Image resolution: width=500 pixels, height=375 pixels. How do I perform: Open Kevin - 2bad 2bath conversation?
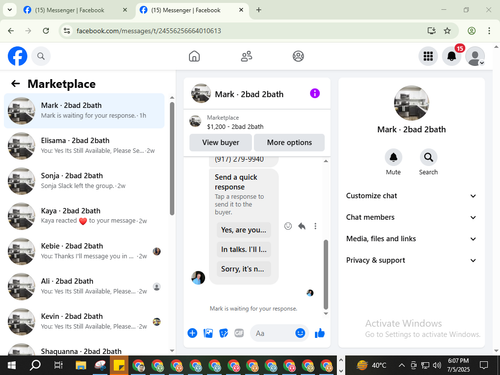click(84, 322)
